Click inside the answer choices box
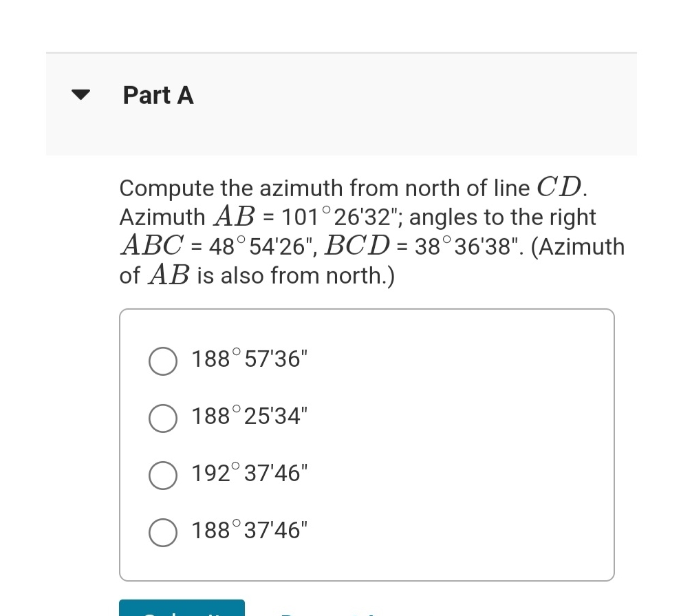 click(x=367, y=444)
